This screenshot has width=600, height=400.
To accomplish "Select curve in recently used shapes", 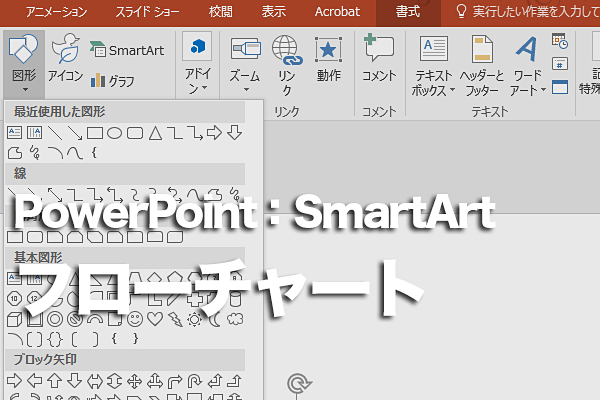I will click(75, 153).
